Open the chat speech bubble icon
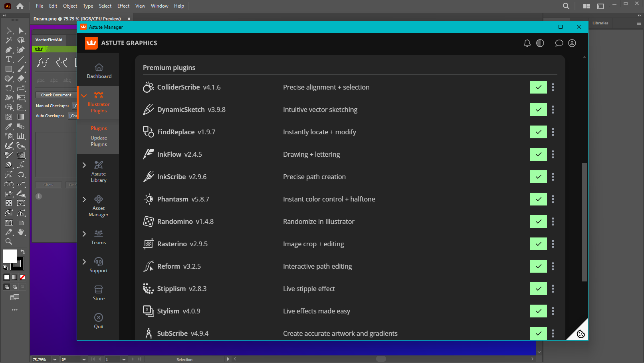The width and height of the screenshot is (644, 363). pos(559,43)
